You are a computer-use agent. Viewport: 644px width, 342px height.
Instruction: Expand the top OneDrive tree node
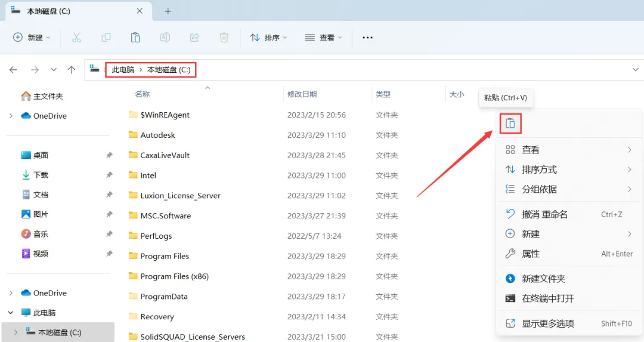tap(11, 116)
